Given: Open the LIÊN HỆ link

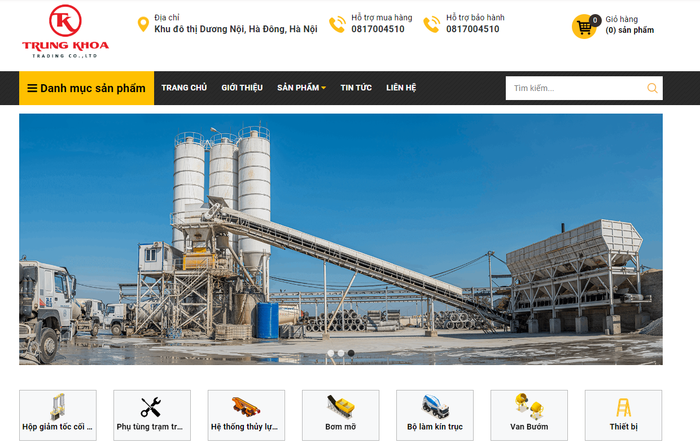Looking at the screenshot, I should pos(401,88).
